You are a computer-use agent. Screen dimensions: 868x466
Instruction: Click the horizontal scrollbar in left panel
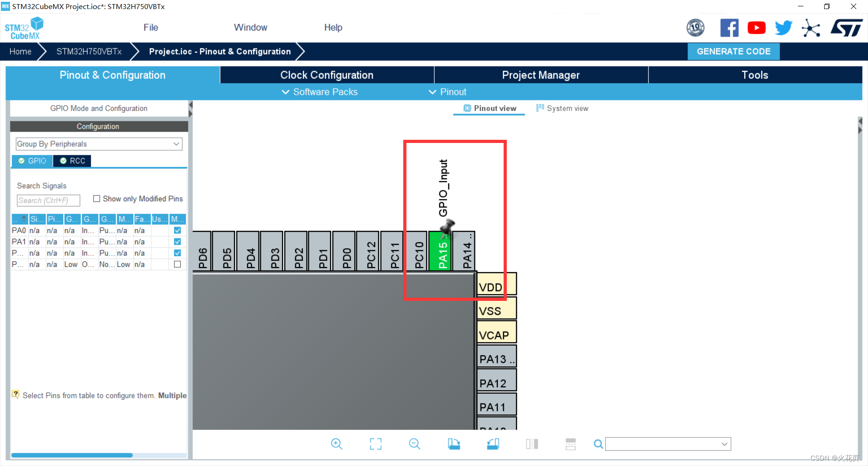[72, 455]
